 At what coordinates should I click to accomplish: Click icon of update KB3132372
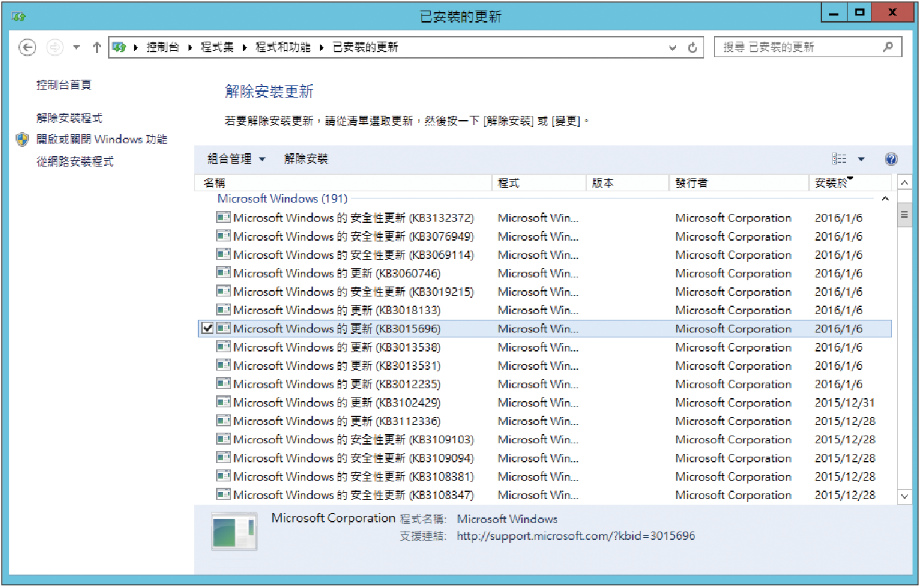point(223,218)
